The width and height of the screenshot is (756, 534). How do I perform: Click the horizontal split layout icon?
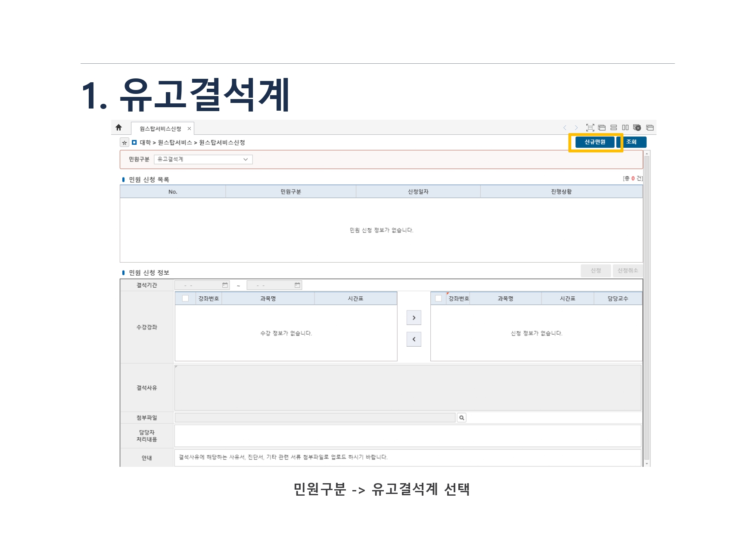614,127
